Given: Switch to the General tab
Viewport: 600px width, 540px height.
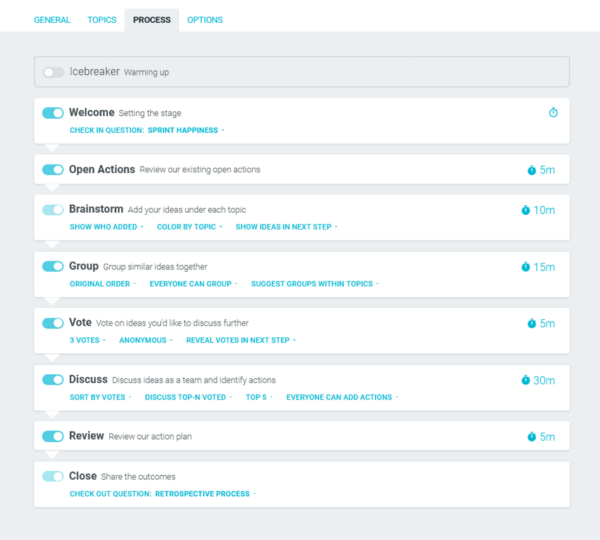Looking at the screenshot, I should coord(52,20).
